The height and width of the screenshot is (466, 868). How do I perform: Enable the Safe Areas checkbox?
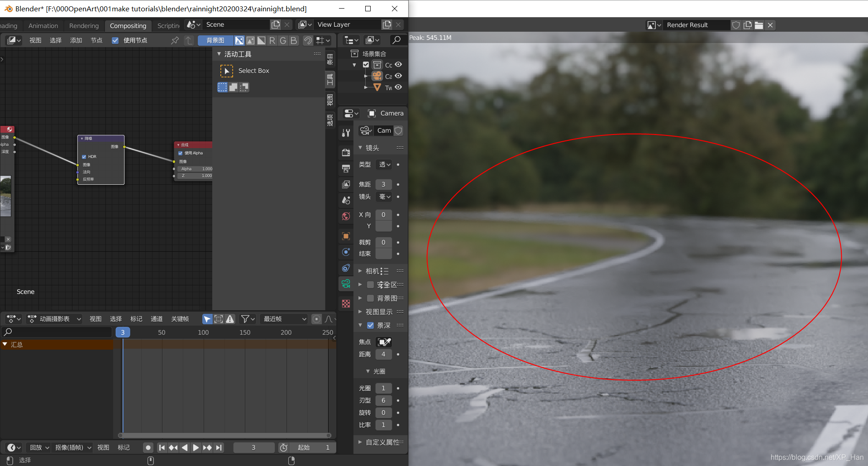point(370,284)
